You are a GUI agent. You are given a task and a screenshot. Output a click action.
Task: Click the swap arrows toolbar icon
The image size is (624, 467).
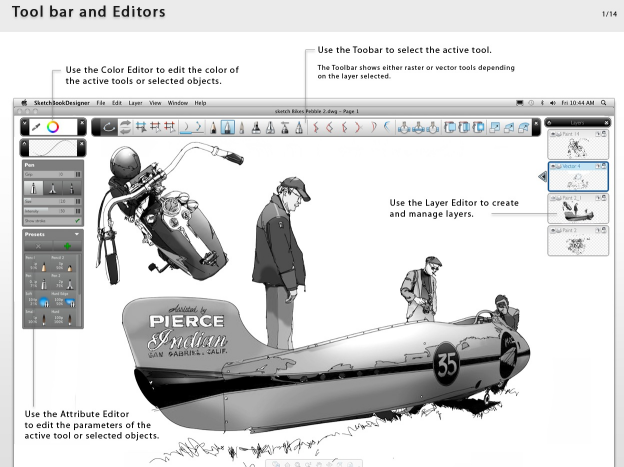(x=126, y=127)
